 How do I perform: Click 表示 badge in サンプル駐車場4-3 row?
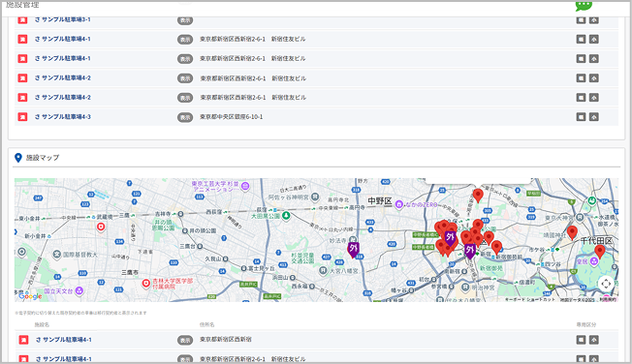click(x=185, y=117)
